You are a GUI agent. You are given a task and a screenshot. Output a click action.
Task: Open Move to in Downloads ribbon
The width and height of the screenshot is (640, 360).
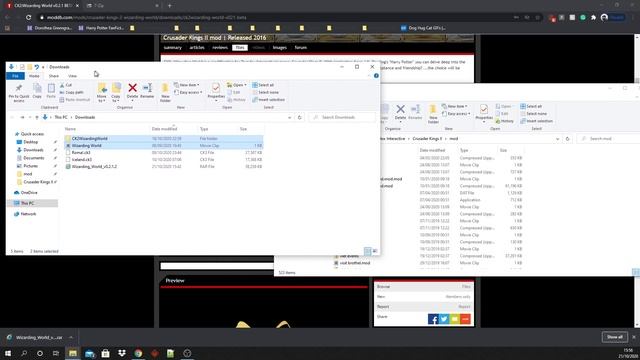(102, 93)
